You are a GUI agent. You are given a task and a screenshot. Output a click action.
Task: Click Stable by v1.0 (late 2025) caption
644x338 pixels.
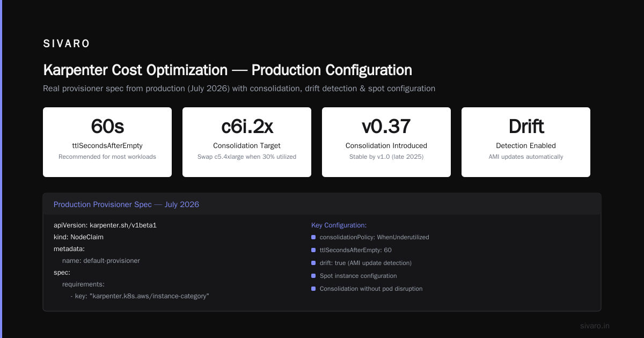coord(386,157)
